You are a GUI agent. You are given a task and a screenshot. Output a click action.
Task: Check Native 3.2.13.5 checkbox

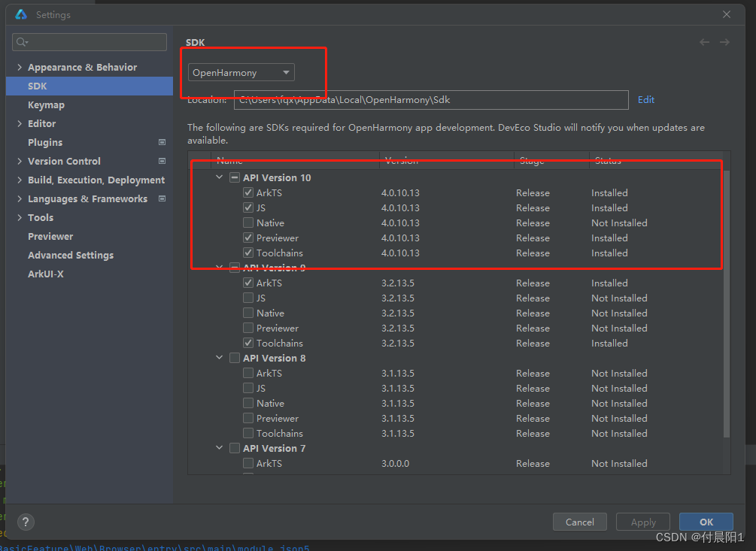[x=247, y=313]
